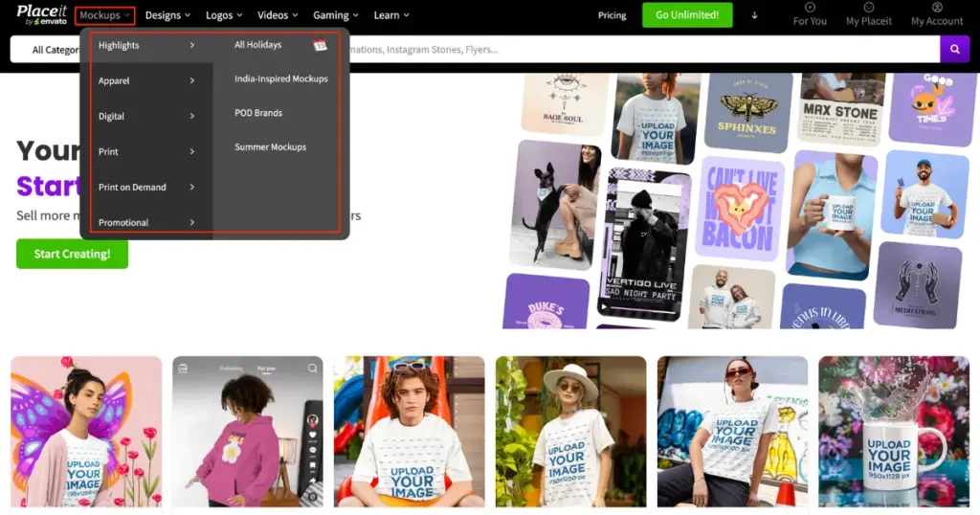The image size is (980, 515).
Task: Open the Good Times purple design thumbnail
Action: tap(933, 109)
